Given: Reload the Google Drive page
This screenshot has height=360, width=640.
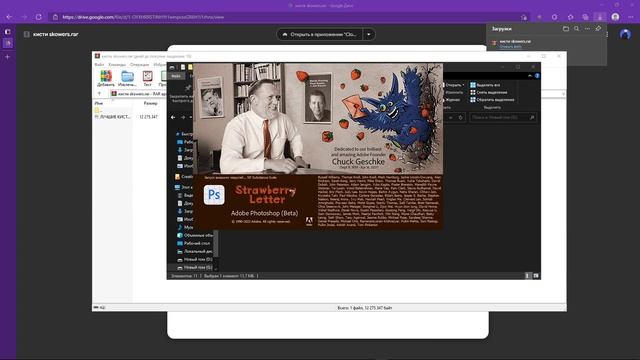Looking at the screenshot, I should pyautogui.click(x=39, y=17).
